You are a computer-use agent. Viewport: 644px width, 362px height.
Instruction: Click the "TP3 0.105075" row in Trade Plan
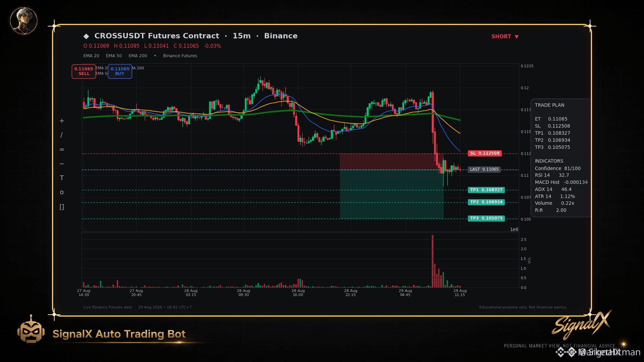pos(552,147)
